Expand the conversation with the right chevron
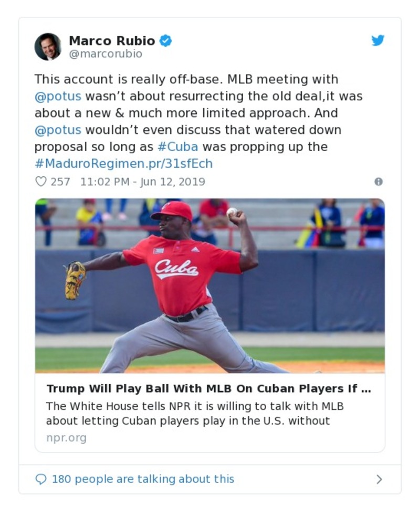Image resolution: width=420 pixels, height=515 pixels. click(x=379, y=479)
